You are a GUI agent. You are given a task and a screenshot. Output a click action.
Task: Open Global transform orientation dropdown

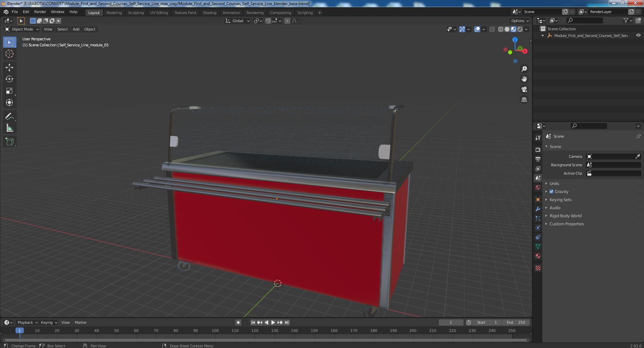pos(238,21)
